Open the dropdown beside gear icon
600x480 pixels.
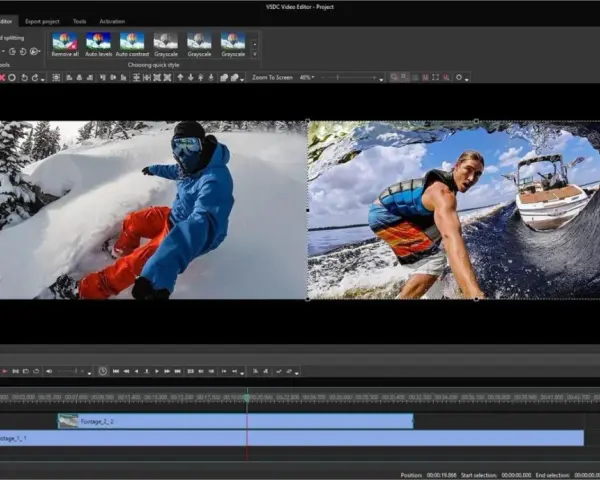point(466,80)
